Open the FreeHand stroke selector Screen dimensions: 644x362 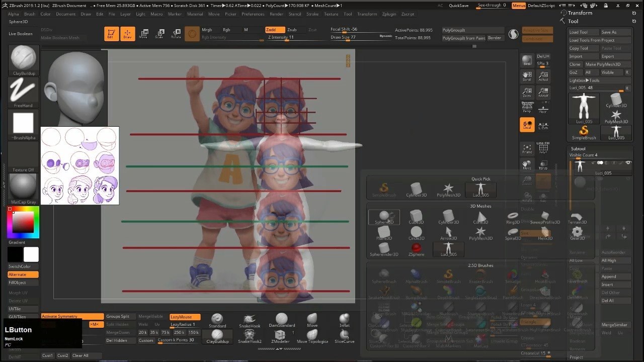pos(23,93)
